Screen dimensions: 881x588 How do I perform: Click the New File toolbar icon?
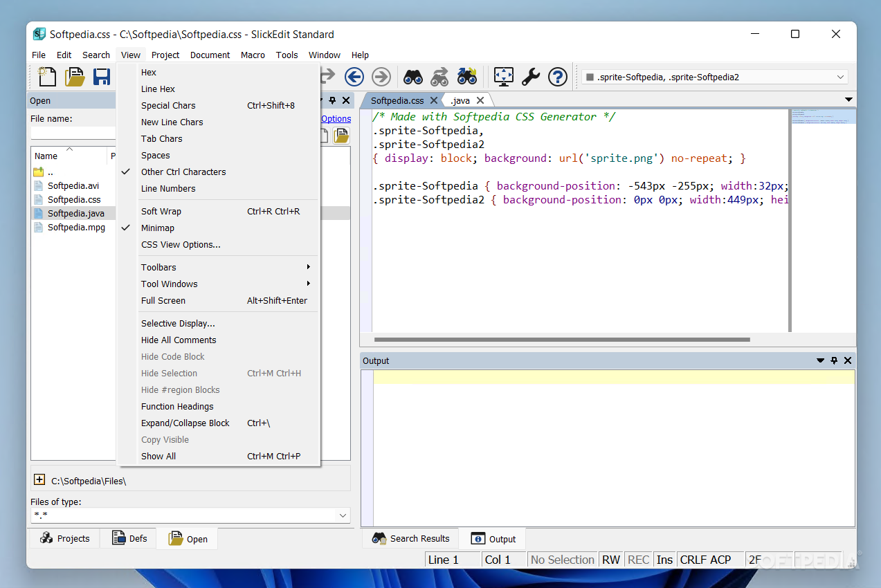point(46,76)
